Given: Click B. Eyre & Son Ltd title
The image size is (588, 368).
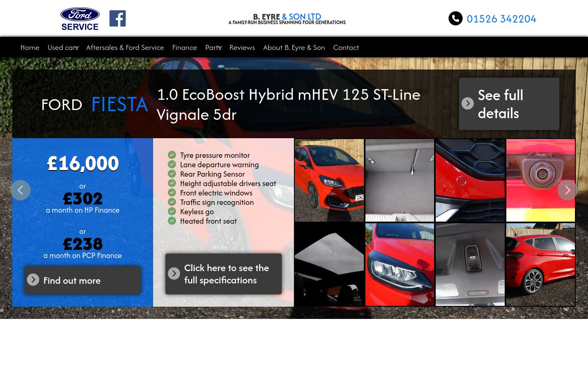Looking at the screenshot, I should click(287, 17).
